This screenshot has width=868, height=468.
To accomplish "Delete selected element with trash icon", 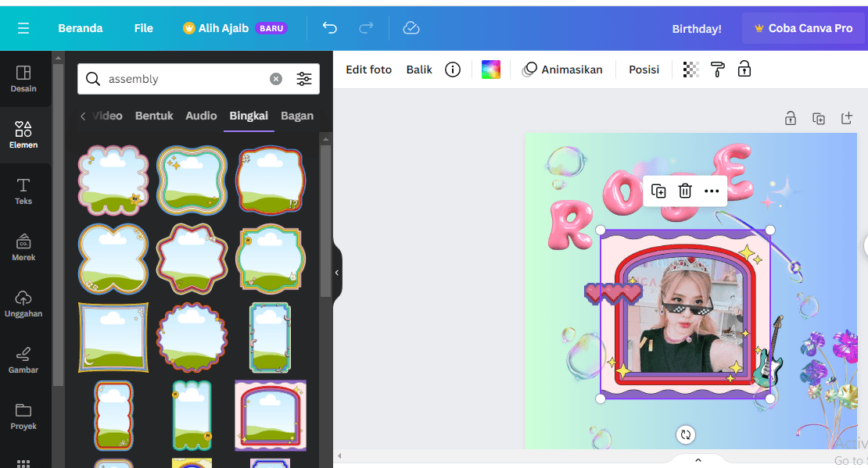I will [x=685, y=191].
